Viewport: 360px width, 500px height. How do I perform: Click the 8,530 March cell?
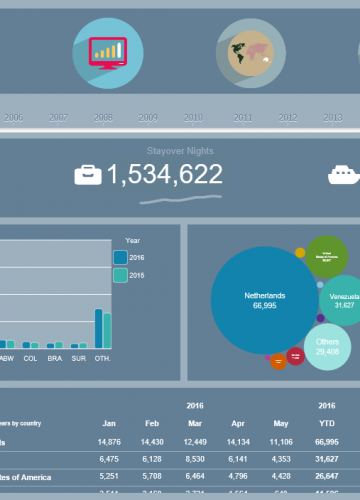pyautogui.click(x=195, y=459)
